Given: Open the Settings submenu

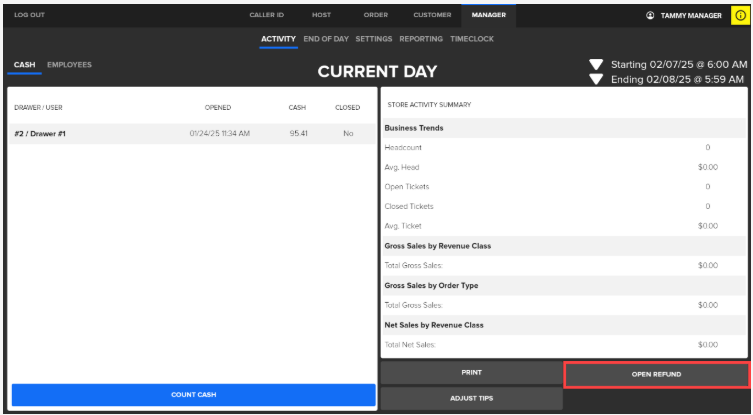Looking at the screenshot, I should pos(373,39).
